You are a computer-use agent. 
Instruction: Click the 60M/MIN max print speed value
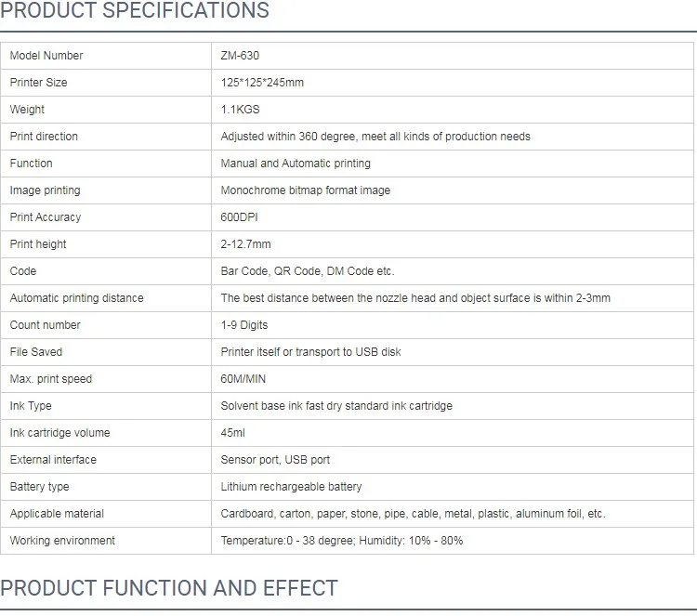point(244,379)
